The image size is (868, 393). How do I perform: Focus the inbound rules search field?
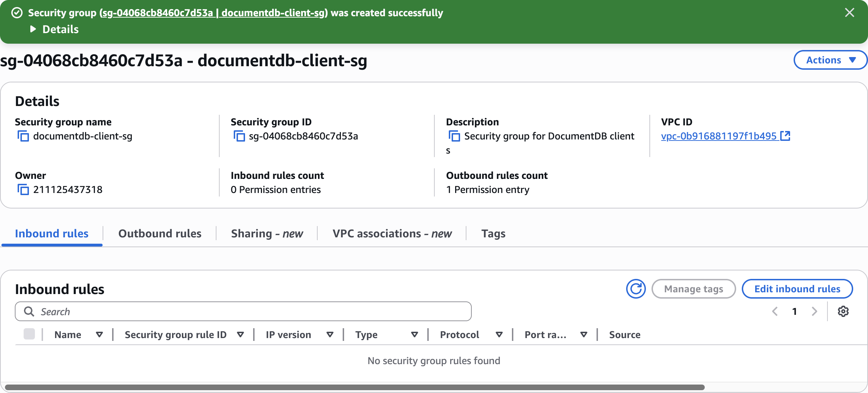click(243, 311)
